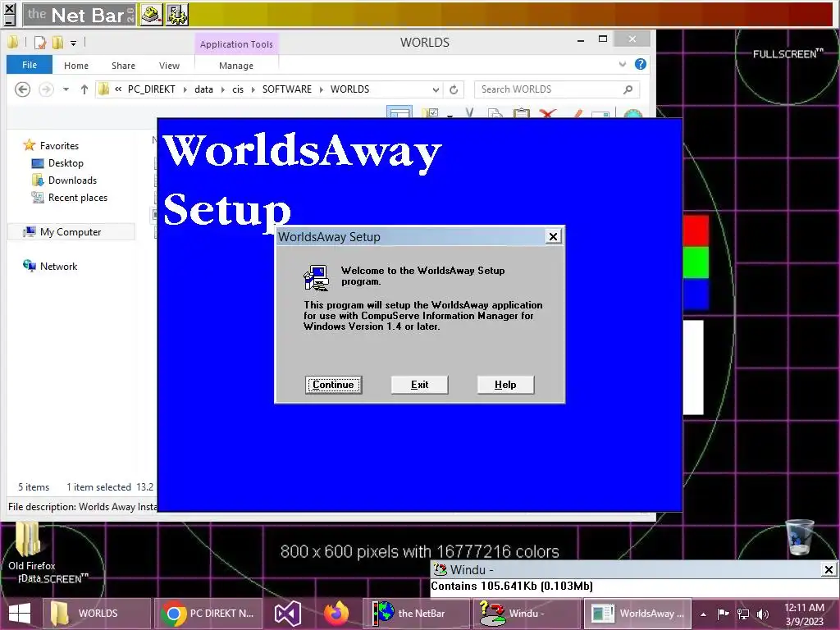Click the globe toolbar icon
The image size is (840, 630).
tap(633, 113)
